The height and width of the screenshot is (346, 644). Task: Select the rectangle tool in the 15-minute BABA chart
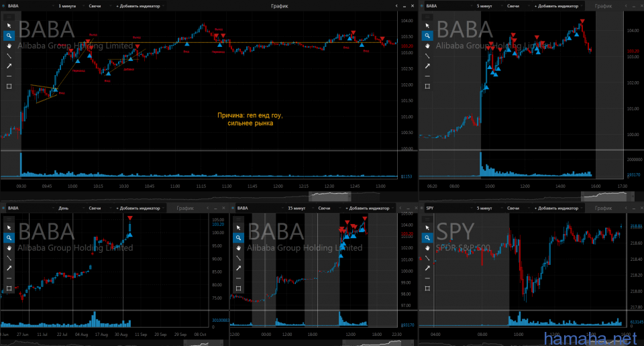click(238, 288)
